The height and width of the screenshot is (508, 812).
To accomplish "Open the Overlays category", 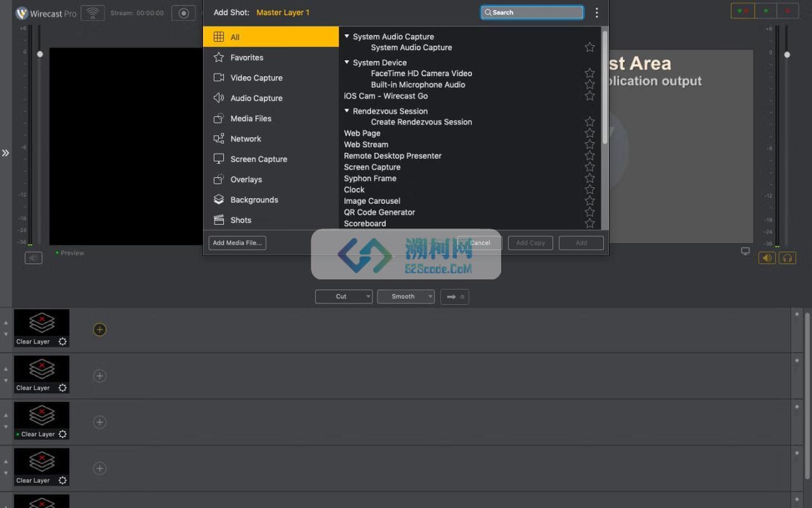I will (x=271, y=179).
